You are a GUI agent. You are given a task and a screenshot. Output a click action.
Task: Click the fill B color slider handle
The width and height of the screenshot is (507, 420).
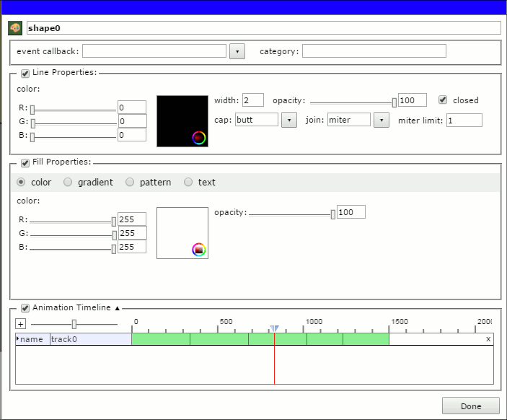(114, 249)
